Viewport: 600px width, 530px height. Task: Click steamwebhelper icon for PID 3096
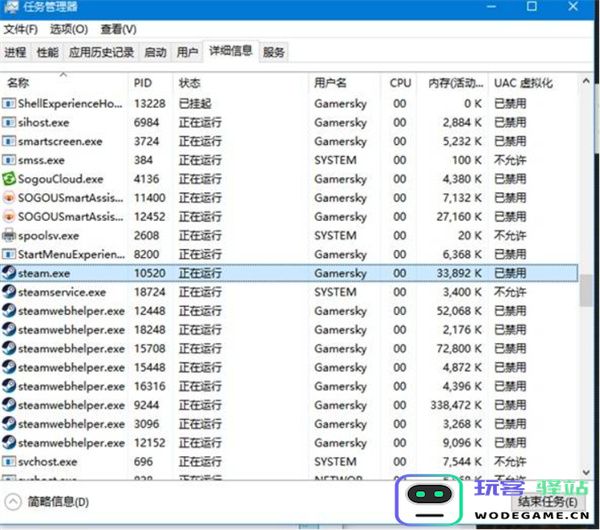pos(9,424)
